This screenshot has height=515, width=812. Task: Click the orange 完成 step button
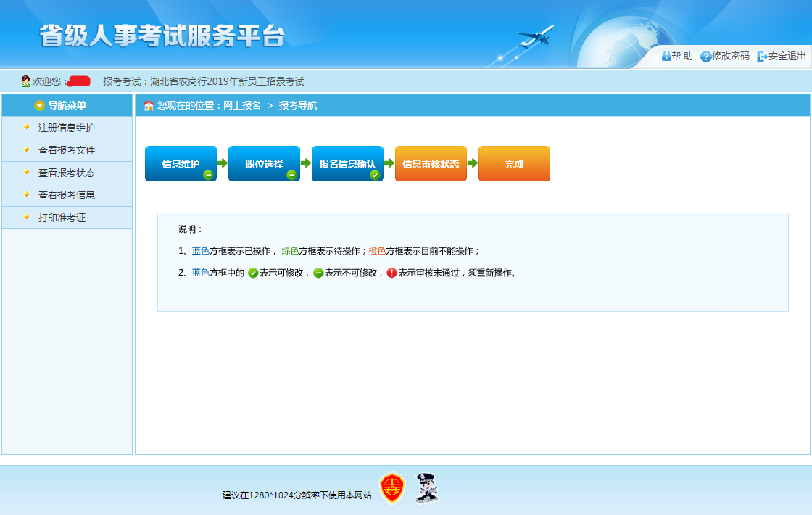coord(514,164)
